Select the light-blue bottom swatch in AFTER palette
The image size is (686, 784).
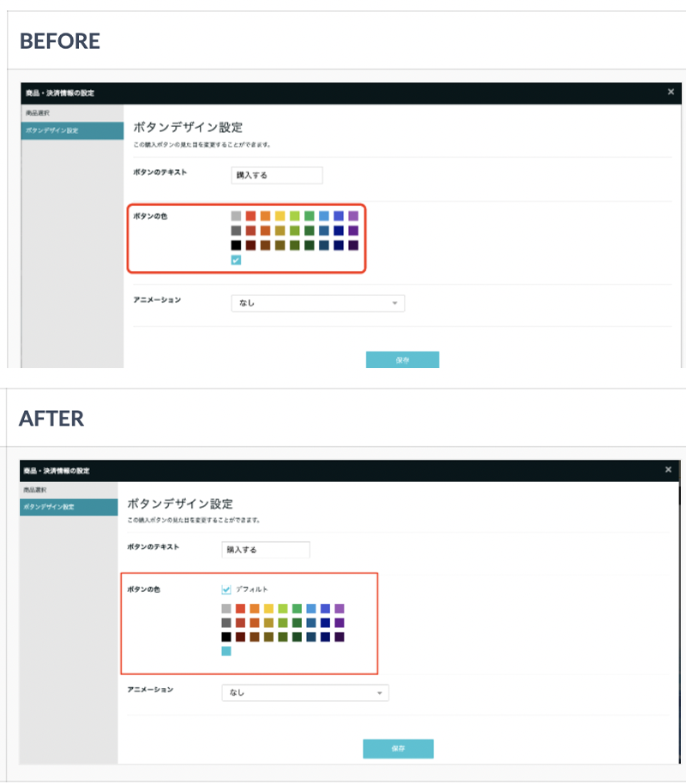(226, 651)
